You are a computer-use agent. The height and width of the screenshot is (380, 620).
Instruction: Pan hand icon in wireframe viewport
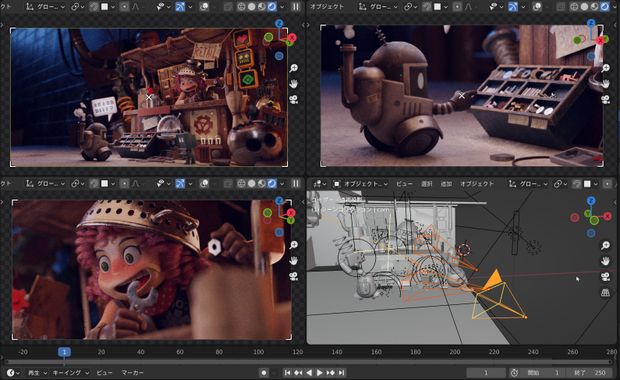click(x=605, y=261)
